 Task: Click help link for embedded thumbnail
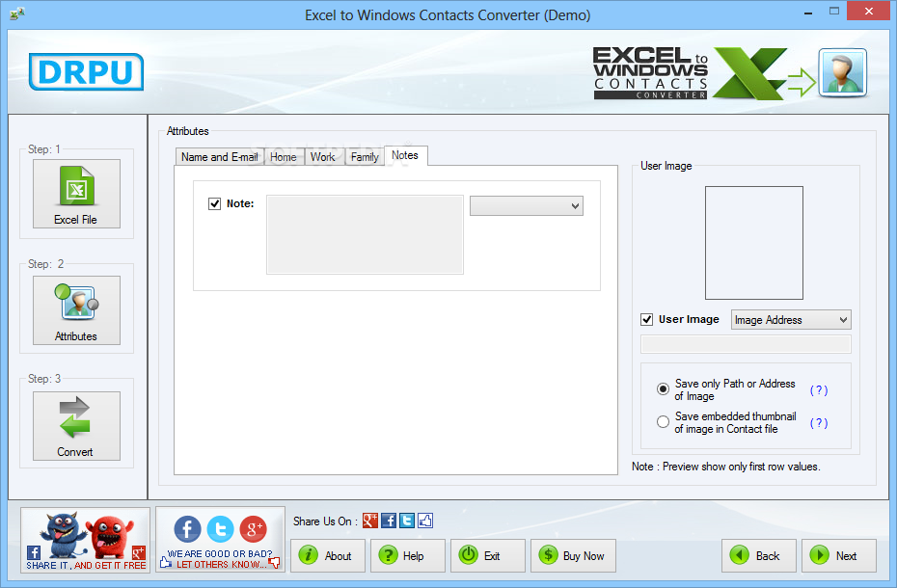pyautogui.click(x=819, y=423)
